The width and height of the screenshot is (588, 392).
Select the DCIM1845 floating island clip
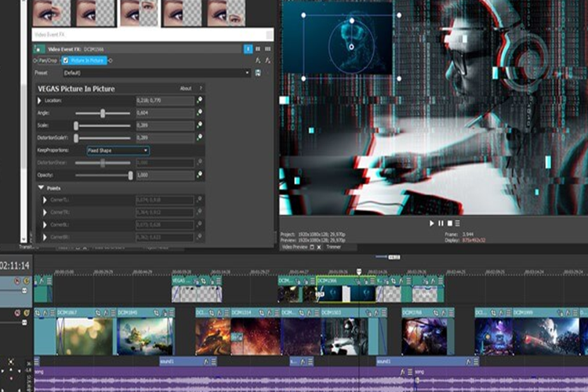[145, 331]
